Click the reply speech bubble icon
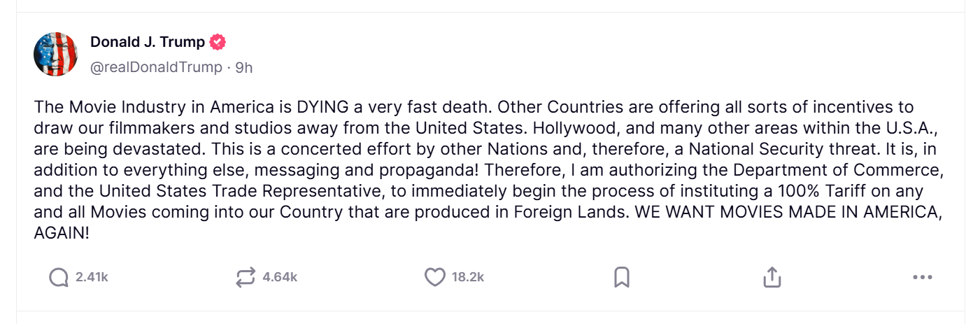 [x=59, y=278]
